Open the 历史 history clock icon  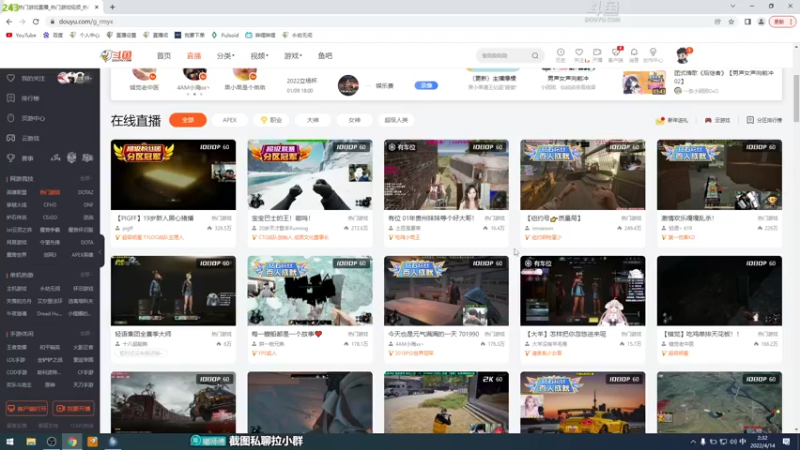tap(560, 55)
